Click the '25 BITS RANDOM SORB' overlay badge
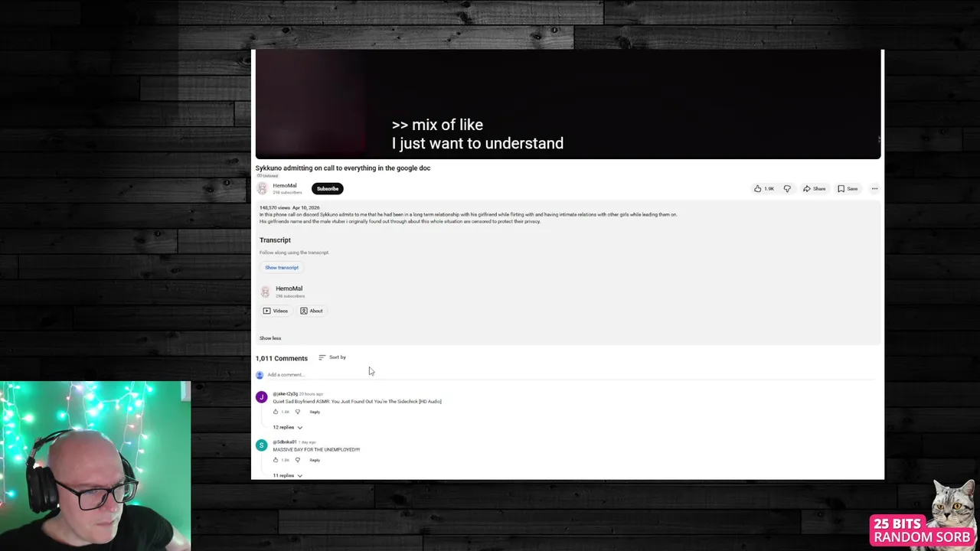Screen dimensions: 980x551 click(923, 531)
